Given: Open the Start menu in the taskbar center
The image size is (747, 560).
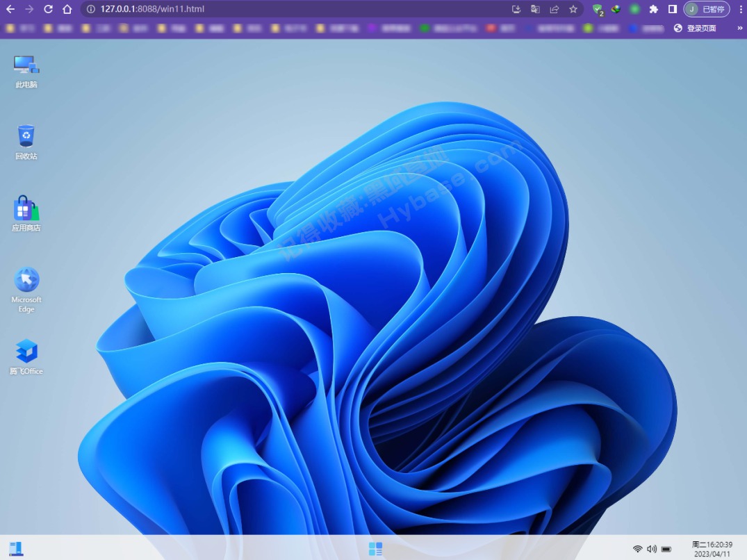Looking at the screenshot, I should point(375,549).
